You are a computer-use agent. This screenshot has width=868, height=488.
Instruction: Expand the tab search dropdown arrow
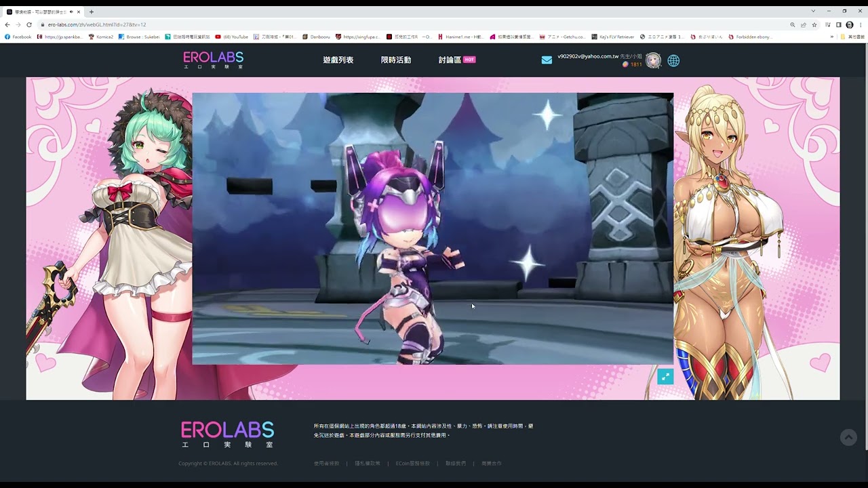click(x=813, y=11)
